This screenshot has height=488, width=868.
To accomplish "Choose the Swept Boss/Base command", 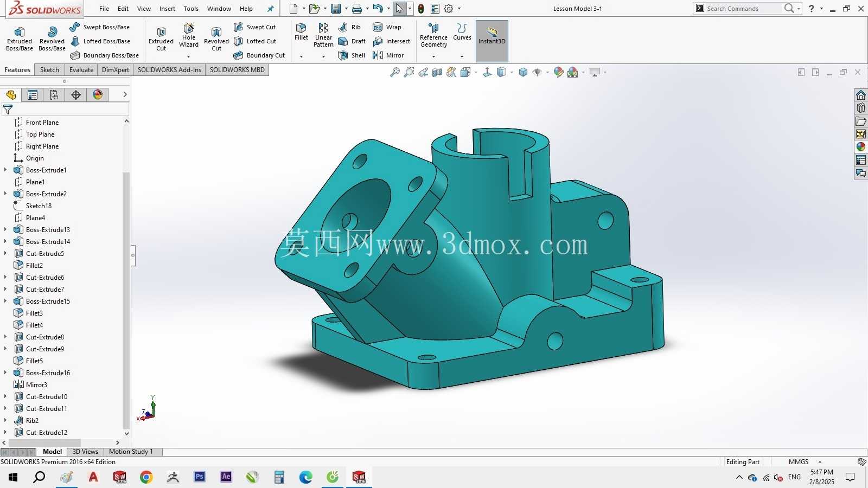I will [100, 27].
